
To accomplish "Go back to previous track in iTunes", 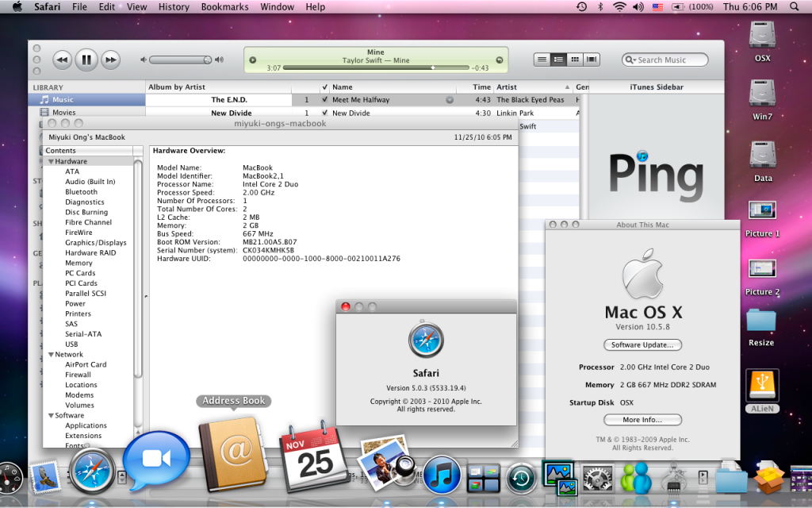I will (x=63, y=60).
